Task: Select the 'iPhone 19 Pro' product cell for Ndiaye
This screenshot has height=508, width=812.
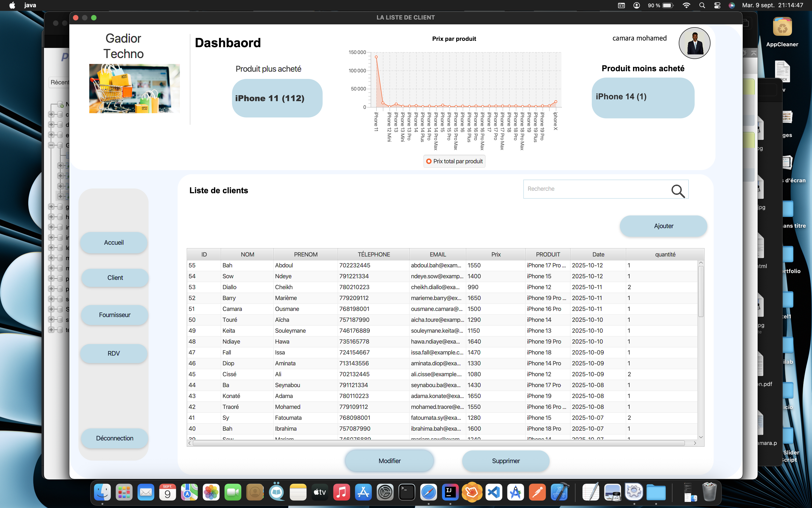Action: click(x=548, y=341)
